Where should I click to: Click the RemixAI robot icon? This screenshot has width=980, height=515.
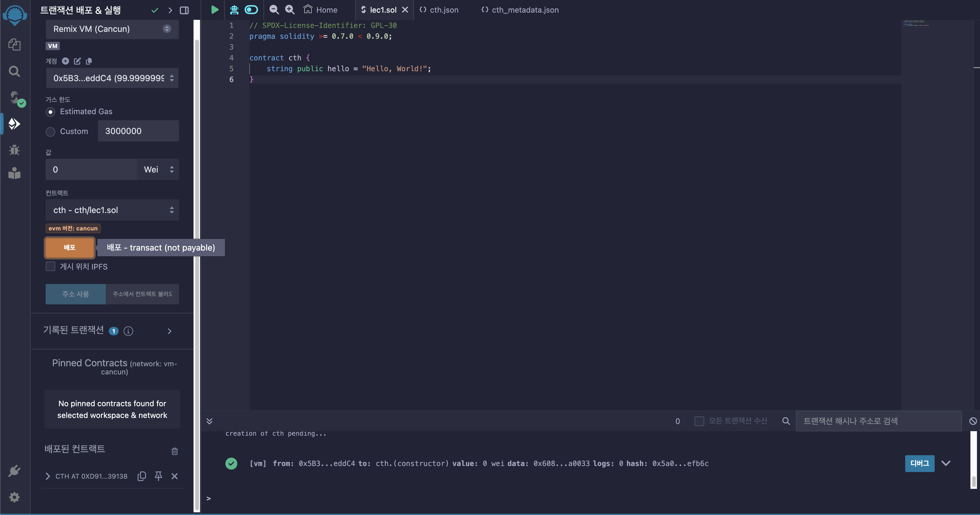coord(234,10)
